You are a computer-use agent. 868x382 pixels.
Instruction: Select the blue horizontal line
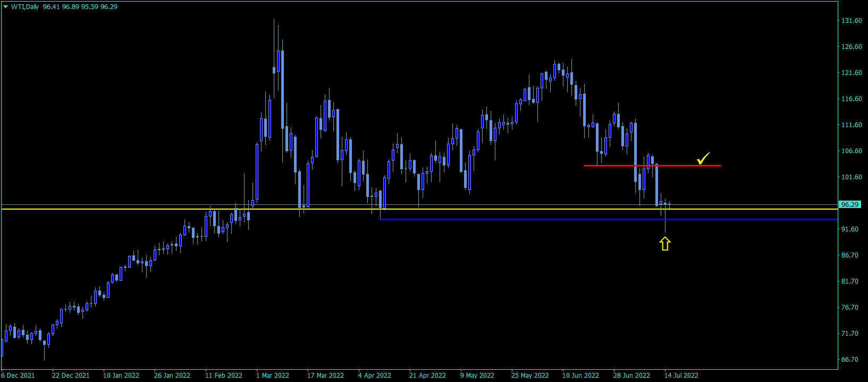[609, 220]
